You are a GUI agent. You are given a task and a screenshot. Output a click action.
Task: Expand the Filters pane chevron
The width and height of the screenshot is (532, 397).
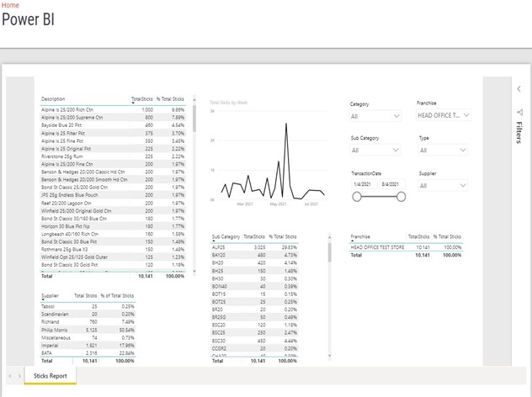pyautogui.click(x=519, y=89)
